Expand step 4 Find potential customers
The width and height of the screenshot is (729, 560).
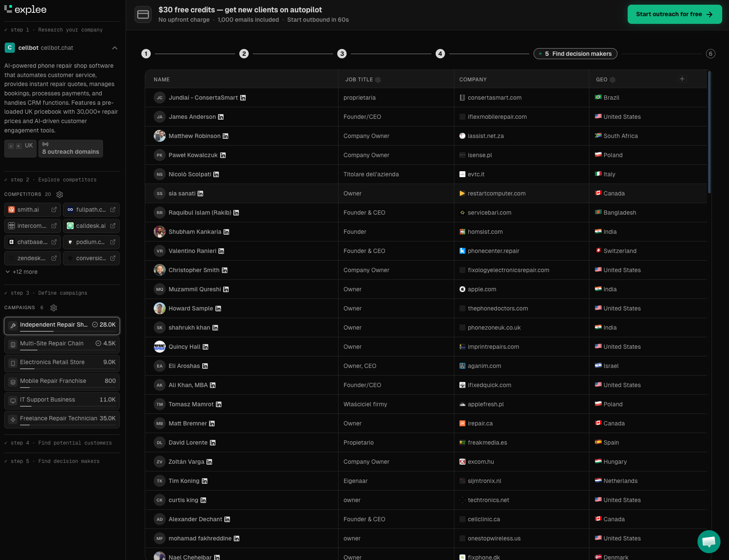[58, 443]
